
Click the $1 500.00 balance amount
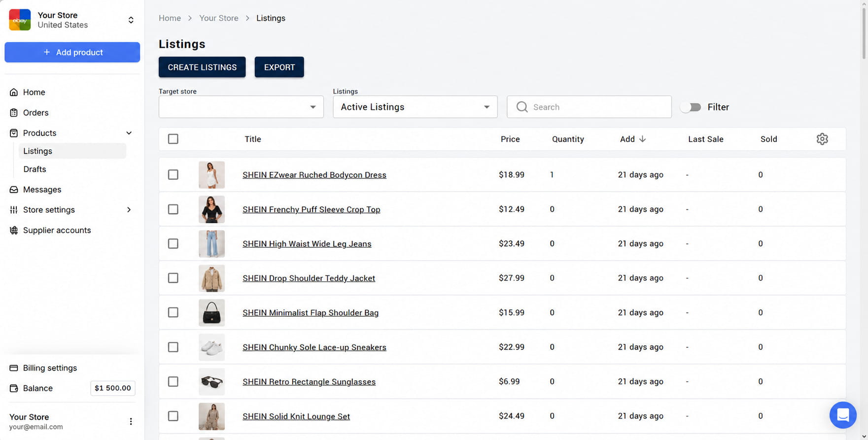[113, 388]
